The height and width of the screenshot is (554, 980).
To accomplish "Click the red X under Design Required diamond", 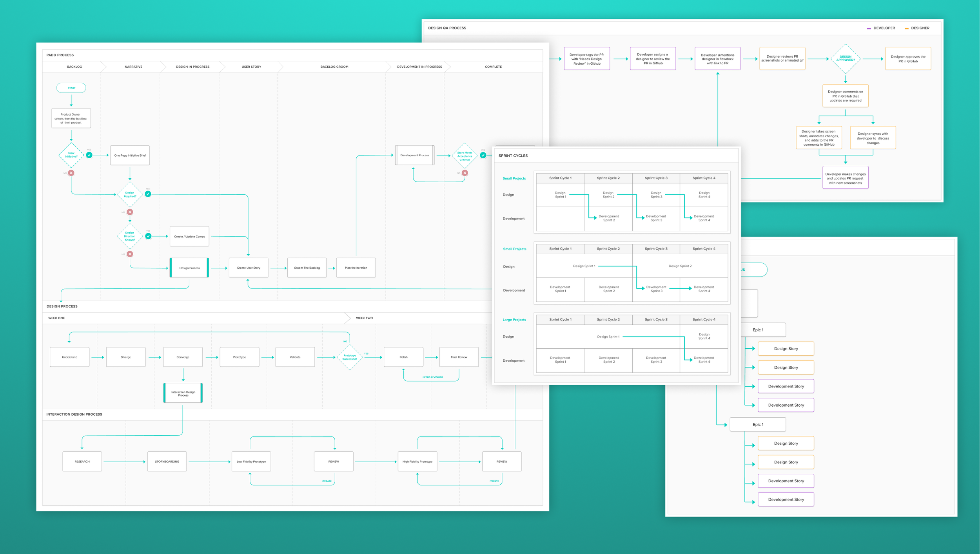I will point(130,212).
